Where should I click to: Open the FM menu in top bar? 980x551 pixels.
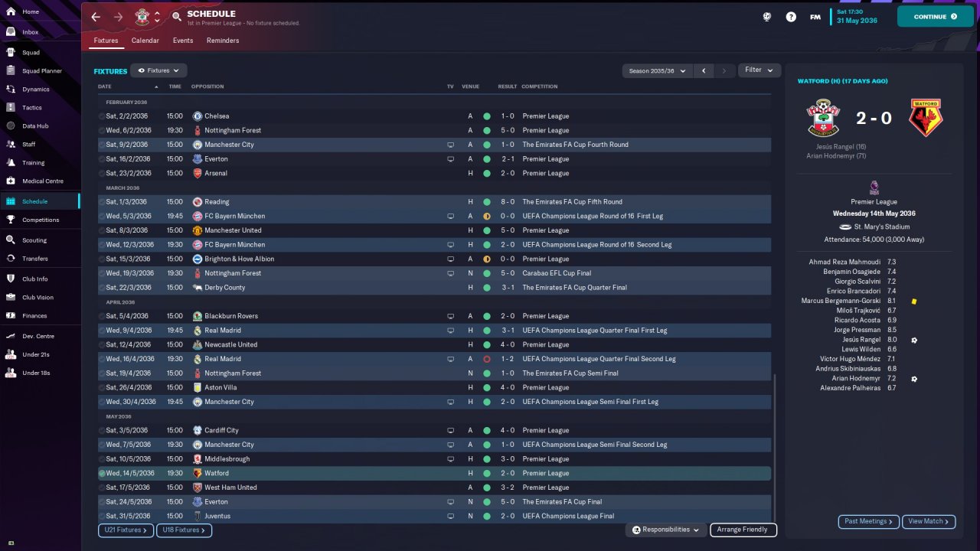pos(815,17)
